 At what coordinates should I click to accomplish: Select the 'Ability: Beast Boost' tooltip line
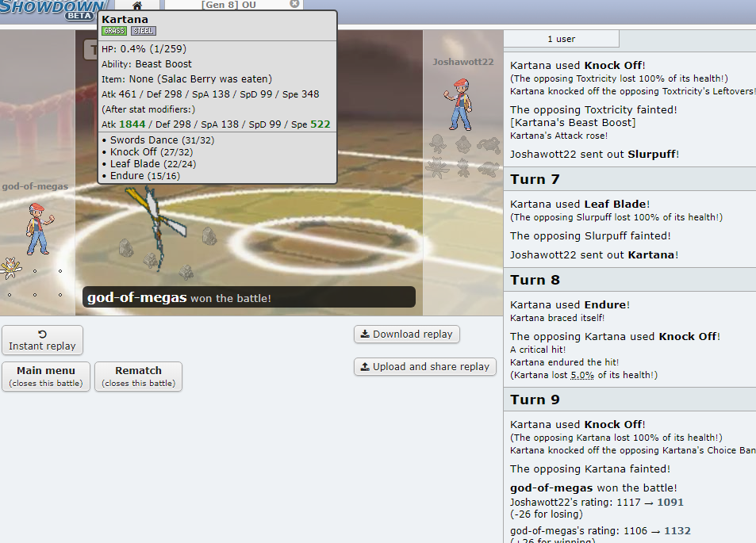click(x=147, y=64)
